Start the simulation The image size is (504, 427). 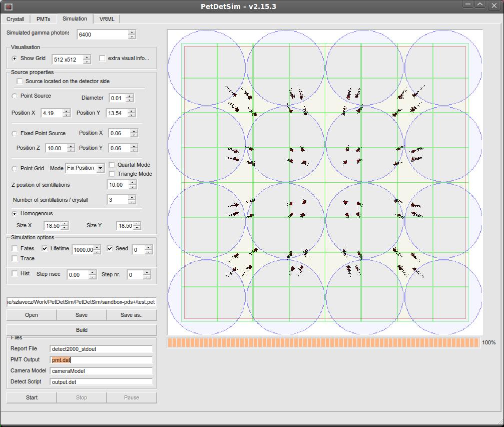pyautogui.click(x=32, y=398)
